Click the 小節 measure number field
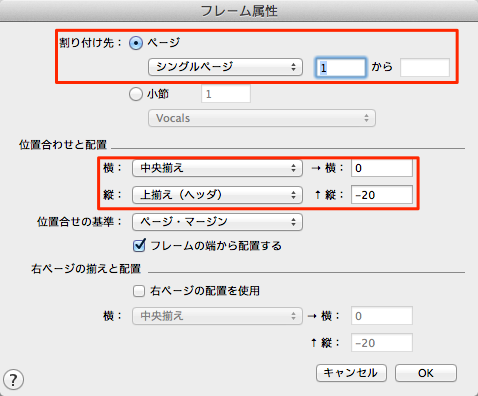 [226, 94]
